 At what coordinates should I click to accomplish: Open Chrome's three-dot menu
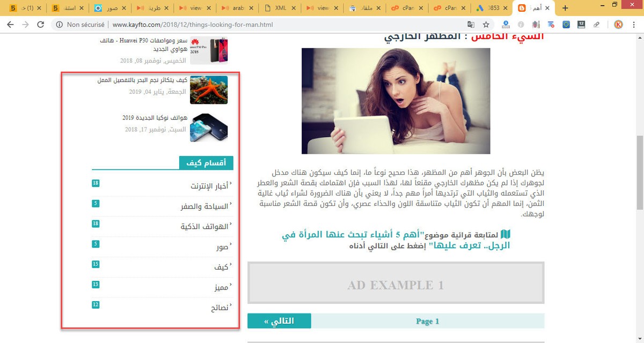tap(634, 25)
